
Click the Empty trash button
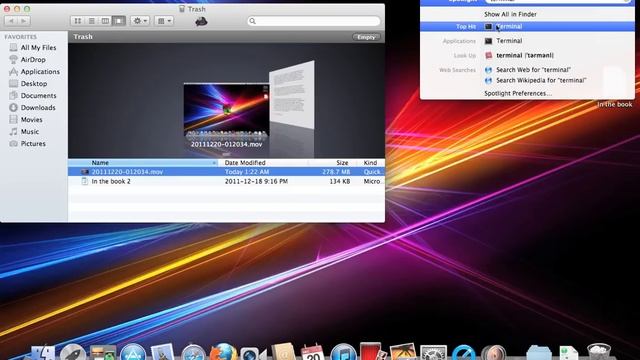(x=366, y=37)
